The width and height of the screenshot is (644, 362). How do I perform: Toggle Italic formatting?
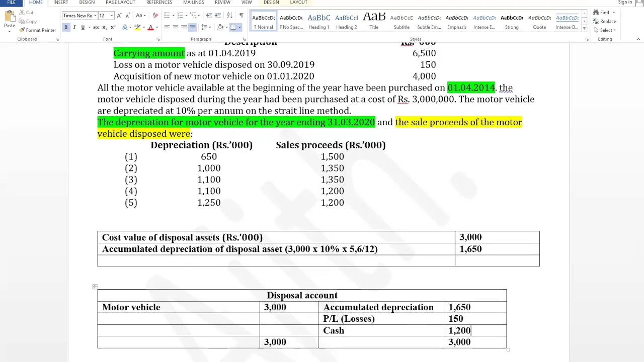point(74,27)
